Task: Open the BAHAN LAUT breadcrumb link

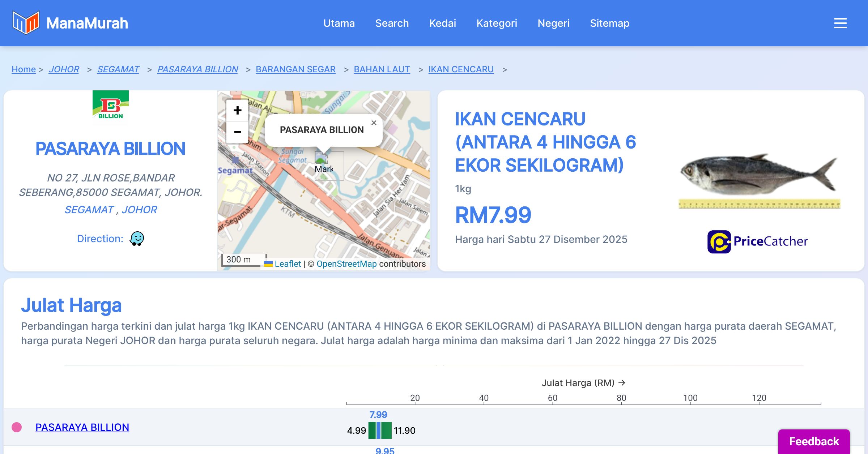Action: [x=382, y=69]
